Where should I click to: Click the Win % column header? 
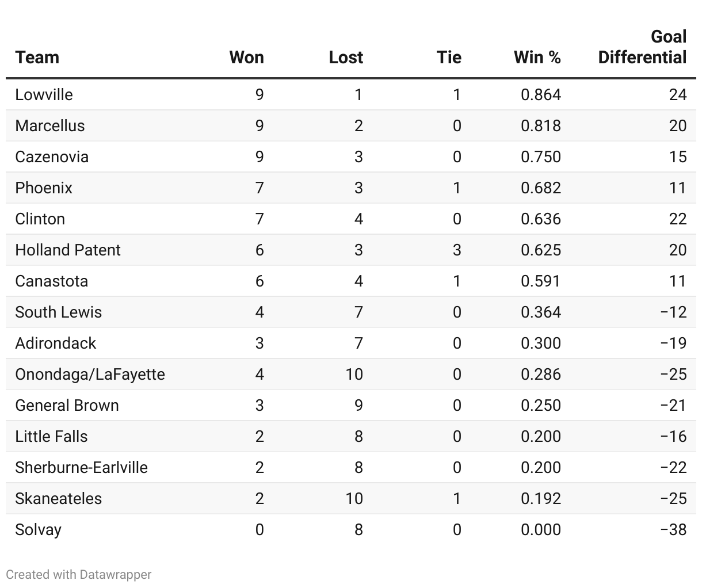click(537, 58)
